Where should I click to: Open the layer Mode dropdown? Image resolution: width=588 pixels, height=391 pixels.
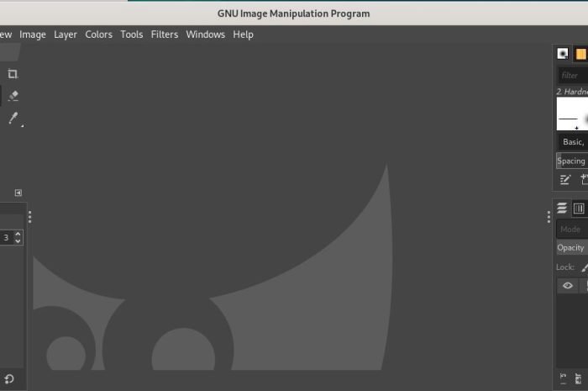coord(572,229)
